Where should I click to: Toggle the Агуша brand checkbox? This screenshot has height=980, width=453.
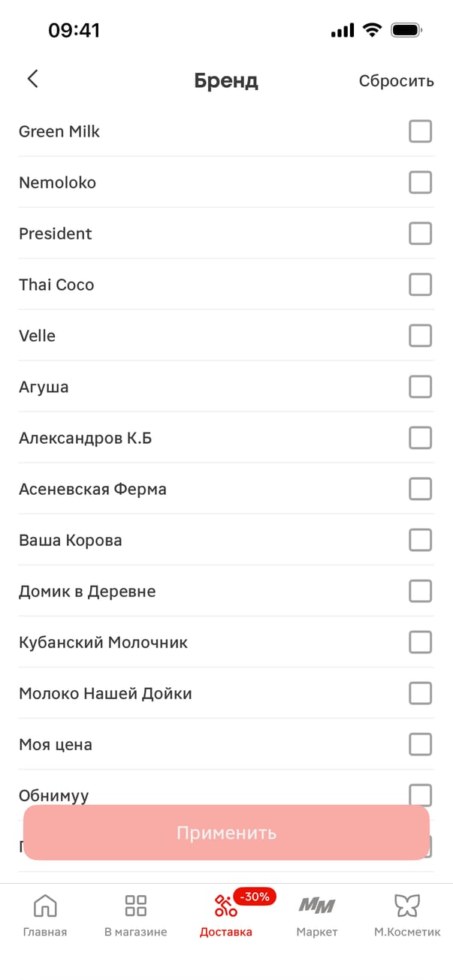click(420, 387)
